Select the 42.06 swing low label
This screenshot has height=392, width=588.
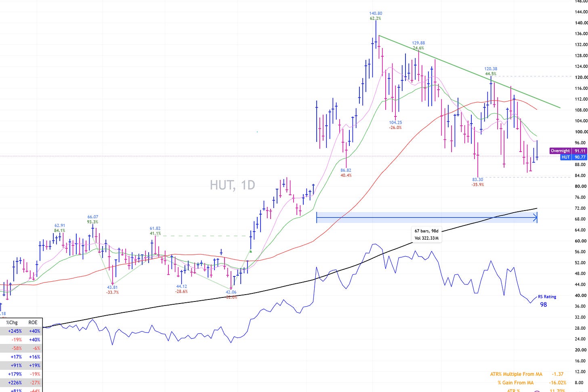point(231,292)
